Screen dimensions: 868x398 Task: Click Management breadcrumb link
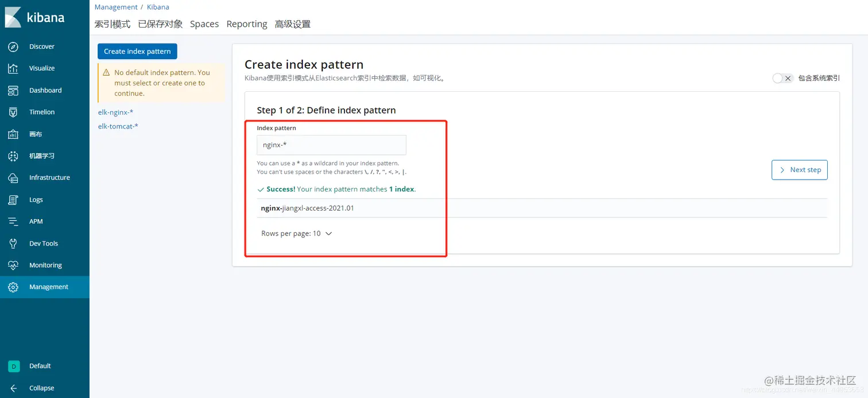(x=116, y=7)
